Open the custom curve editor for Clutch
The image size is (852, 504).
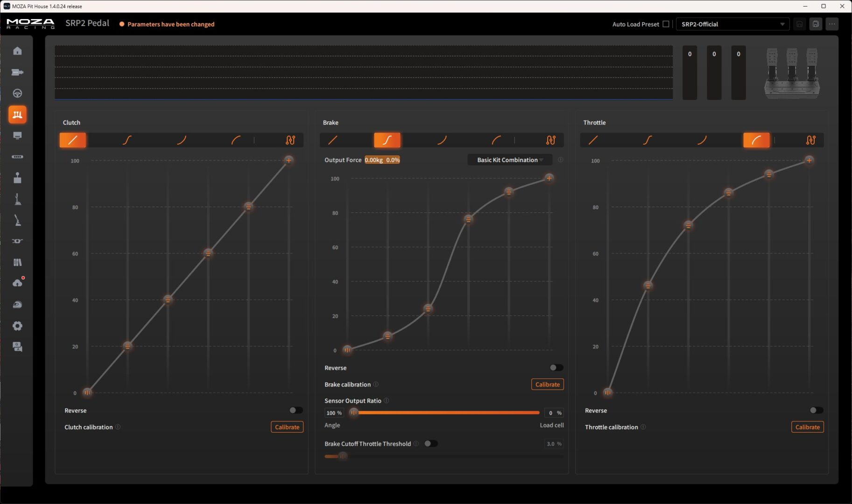click(290, 140)
